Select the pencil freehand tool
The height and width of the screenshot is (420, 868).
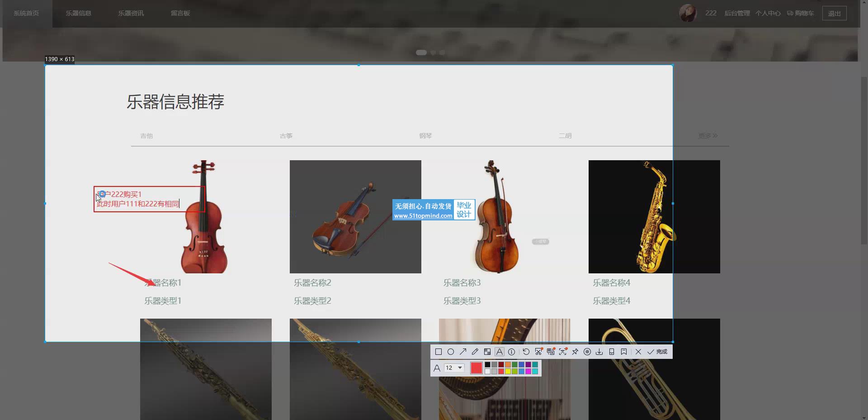(475, 352)
